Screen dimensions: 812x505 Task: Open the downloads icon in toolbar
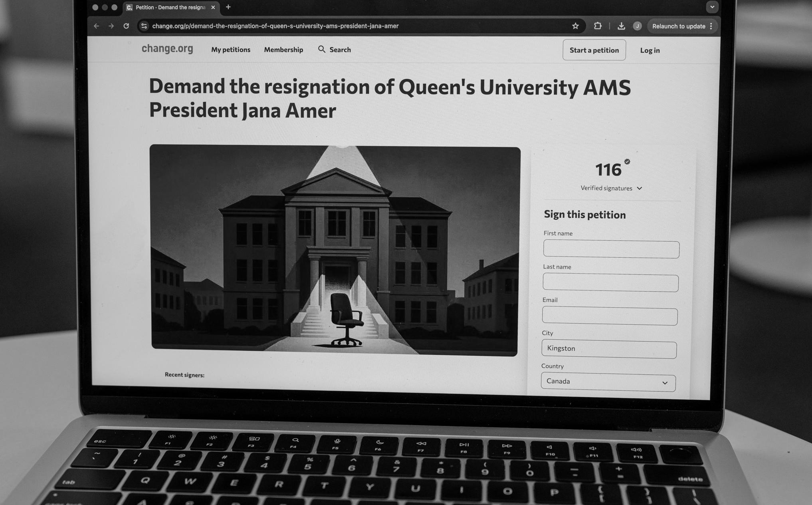coord(621,26)
